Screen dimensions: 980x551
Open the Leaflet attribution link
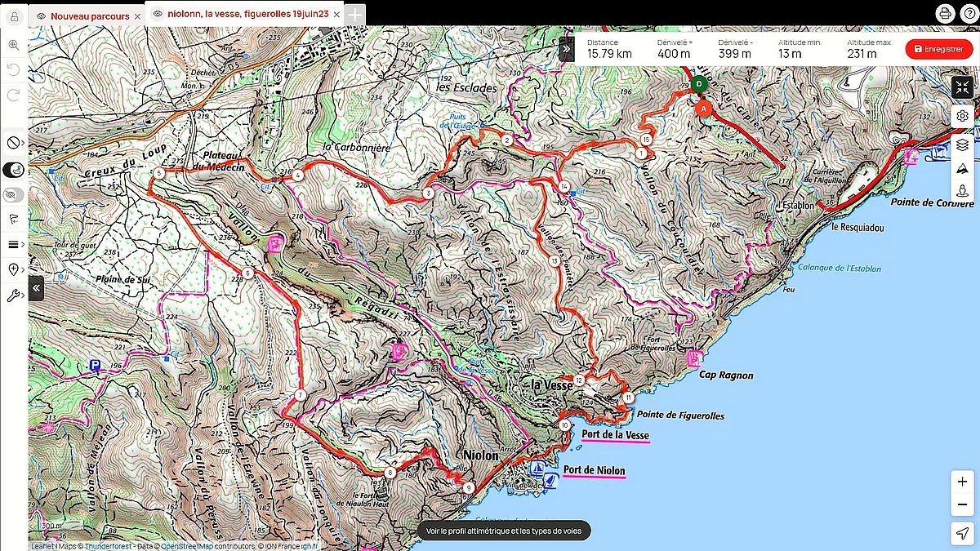tap(42, 546)
